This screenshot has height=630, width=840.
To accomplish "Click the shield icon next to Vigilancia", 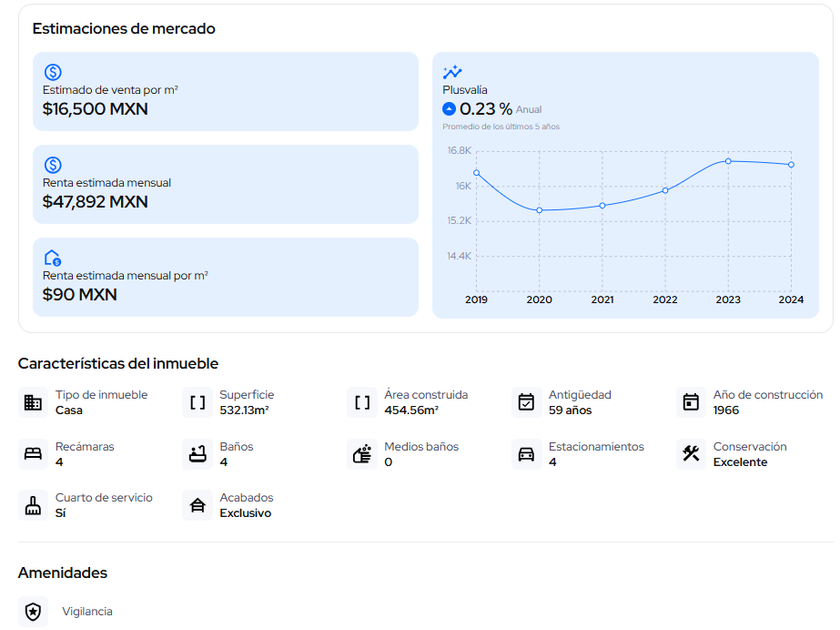I will [33, 611].
